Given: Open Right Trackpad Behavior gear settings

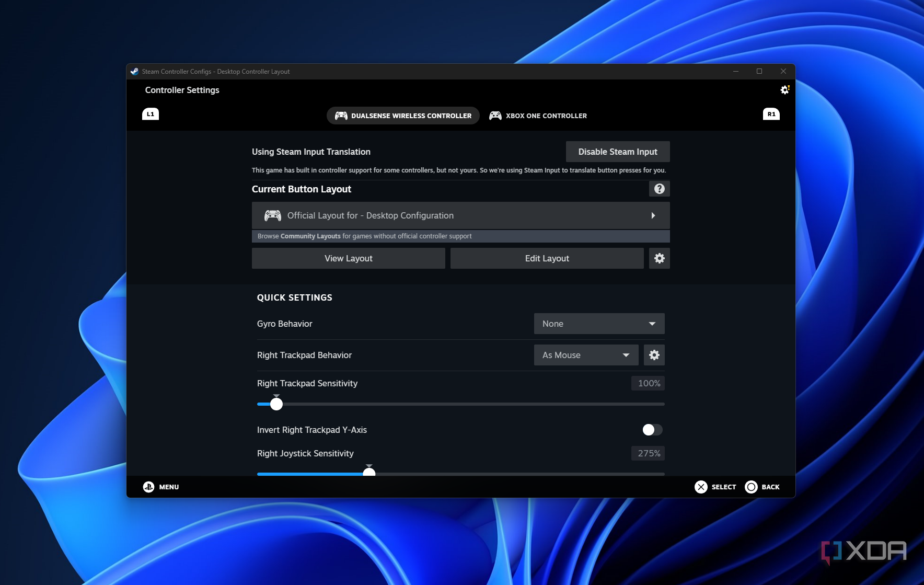Looking at the screenshot, I should coord(654,355).
